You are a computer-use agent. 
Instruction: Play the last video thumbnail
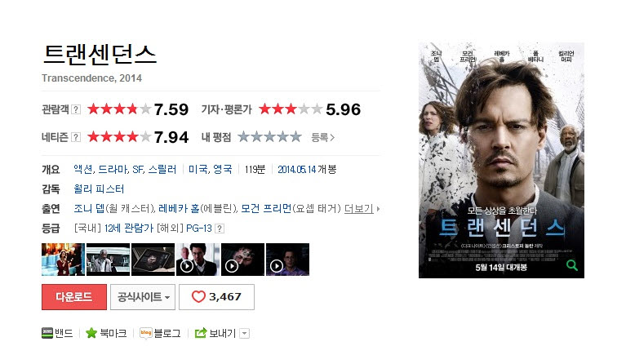pos(287,260)
